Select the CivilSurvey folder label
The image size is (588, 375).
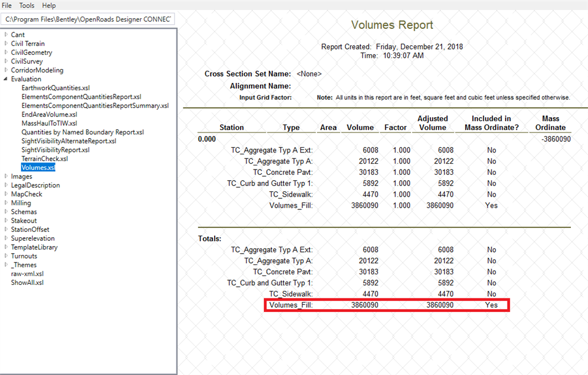(26, 61)
